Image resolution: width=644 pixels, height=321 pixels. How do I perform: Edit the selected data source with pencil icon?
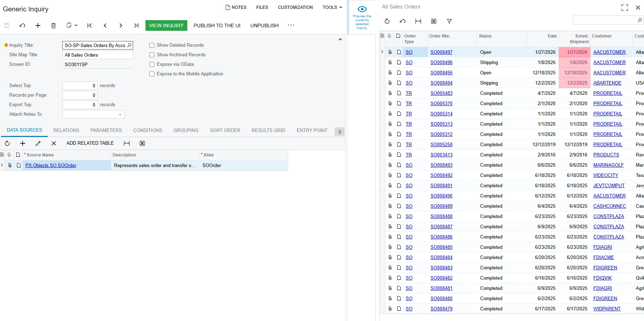coord(38,143)
